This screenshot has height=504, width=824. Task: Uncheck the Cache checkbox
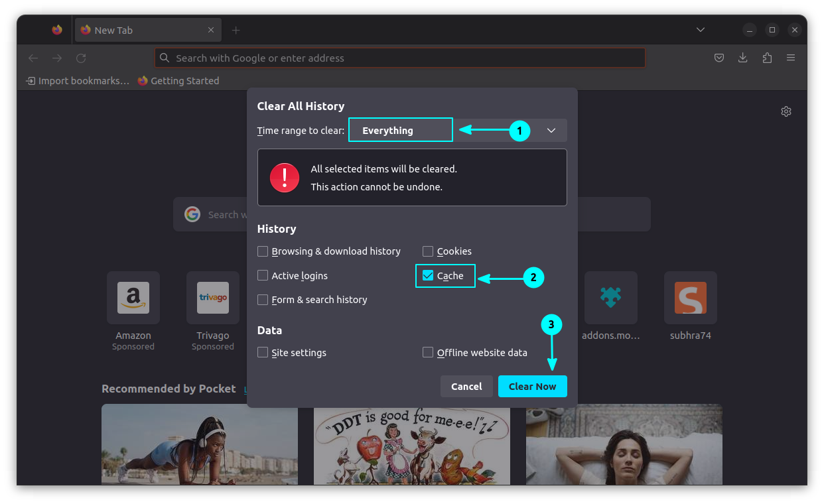tap(428, 275)
